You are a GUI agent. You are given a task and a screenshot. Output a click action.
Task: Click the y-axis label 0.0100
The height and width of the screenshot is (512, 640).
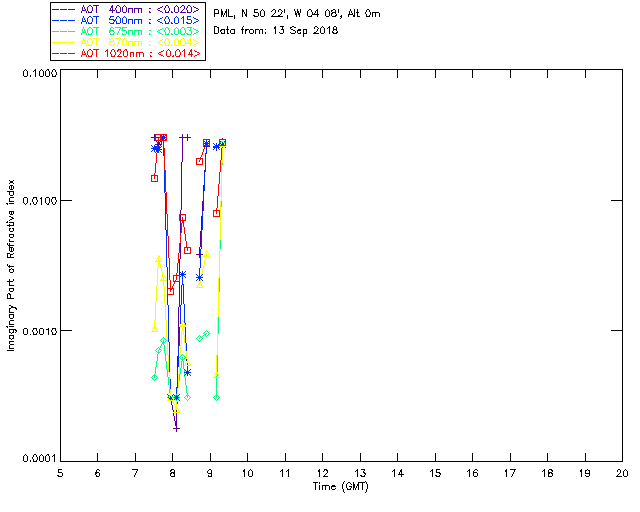(x=40, y=201)
